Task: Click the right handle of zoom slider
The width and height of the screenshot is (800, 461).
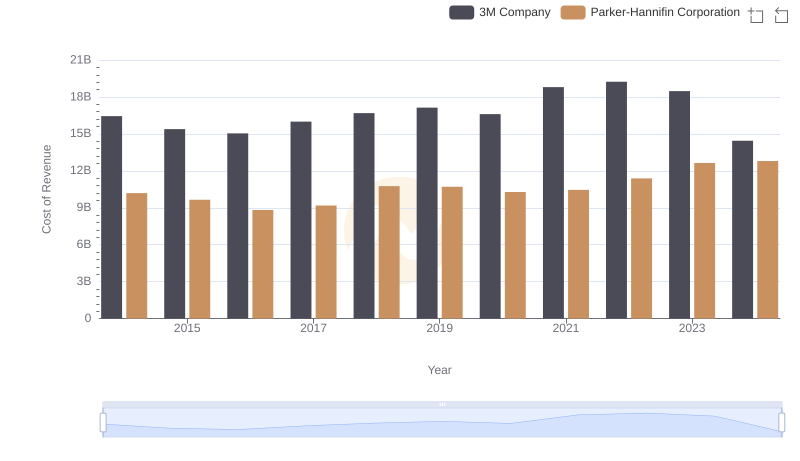Action: click(782, 423)
